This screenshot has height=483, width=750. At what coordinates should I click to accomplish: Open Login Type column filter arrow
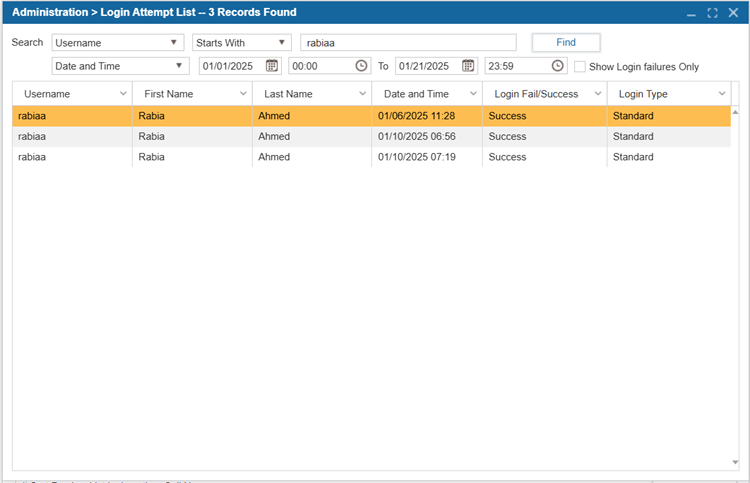tap(721, 94)
